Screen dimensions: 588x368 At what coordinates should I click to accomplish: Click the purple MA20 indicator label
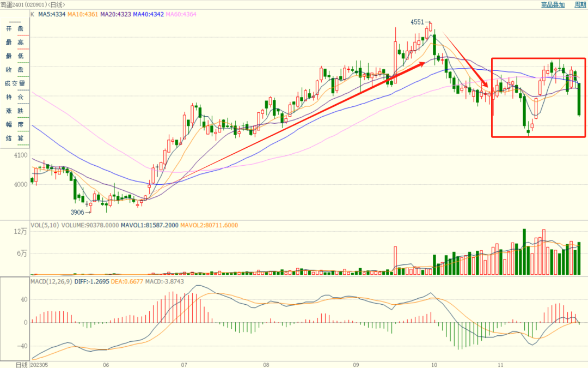[x=119, y=14]
